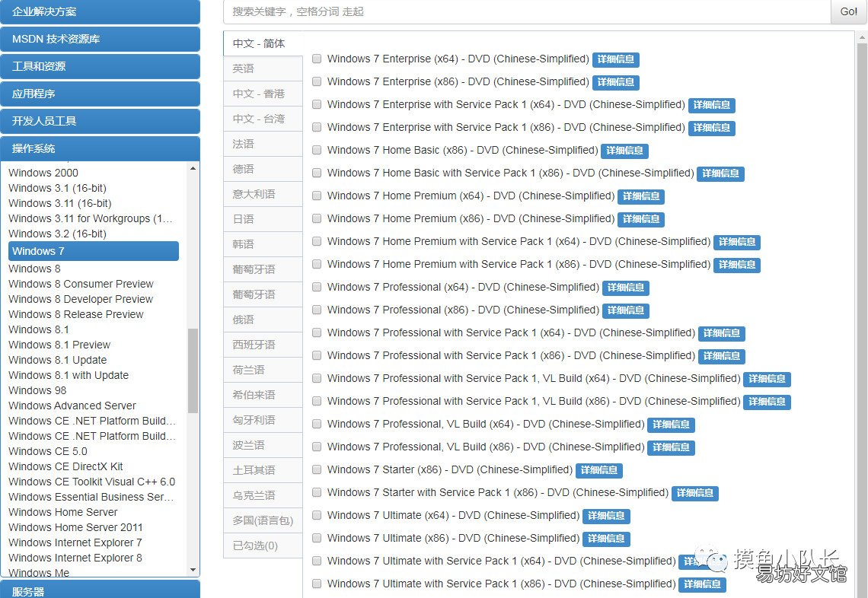Tick Windows 7 Starter (x86) checkbox
The width and height of the screenshot is (868, 598).
point(317,469)
